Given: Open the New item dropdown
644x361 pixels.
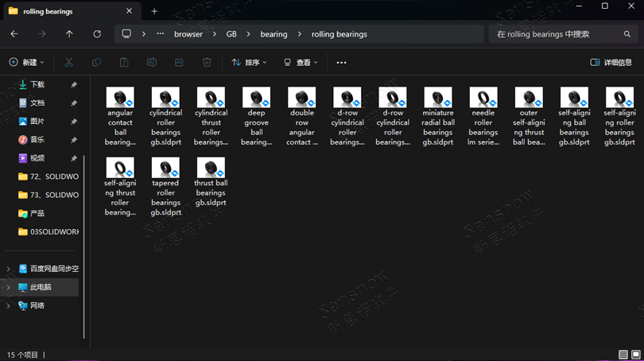Looking at the screenshot, I should [26, 62].
